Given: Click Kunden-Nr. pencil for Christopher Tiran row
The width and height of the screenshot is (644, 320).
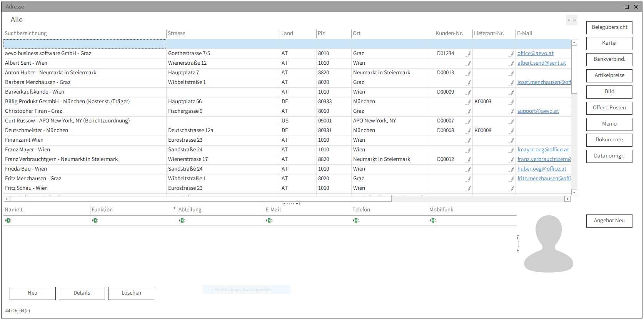Looking at the screenshot, I should [469, 111].
